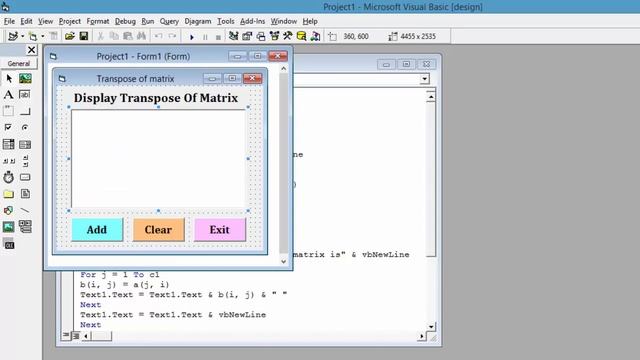Click the Paste toolbar icon
The height and width of the screenshot is (360, 640).
128,36
